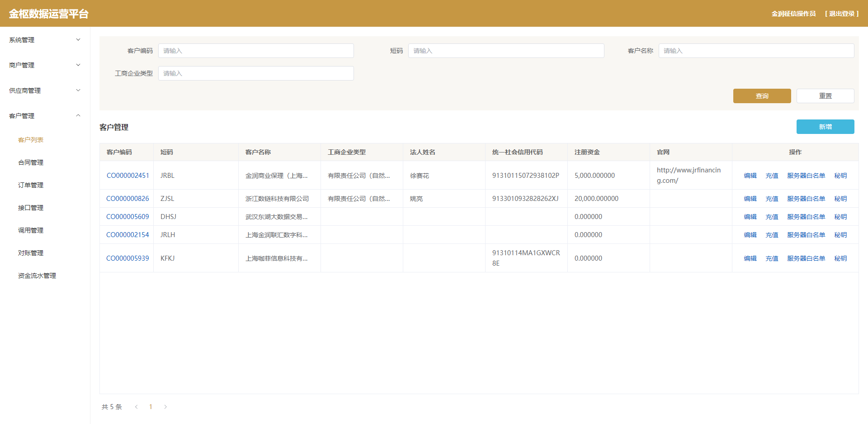This screenshot has height=424, width=868.
Task: Open 服务器白名单 for the KFKJ row
Action: tap(806, 258)
